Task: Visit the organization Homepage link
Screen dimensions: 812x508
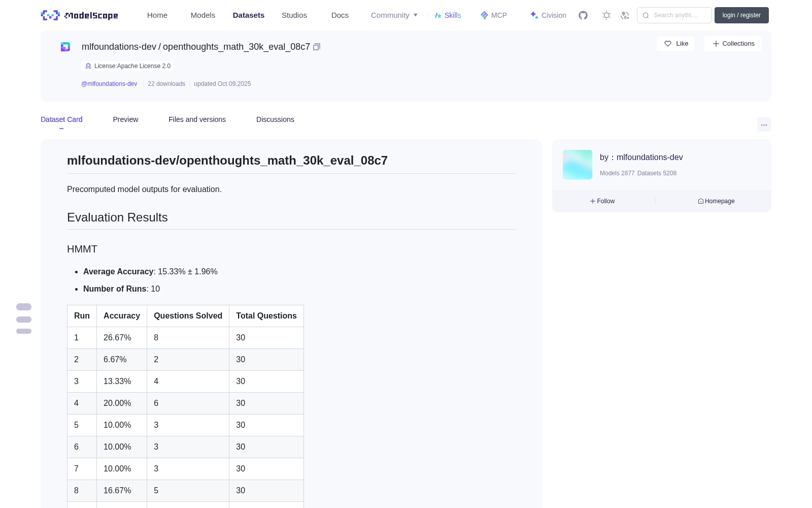Action: (x=716, y=201)
